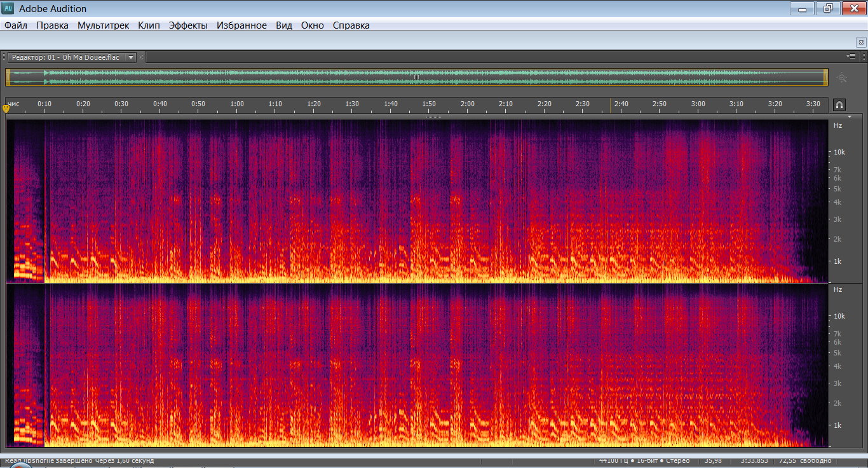Open the Окно menu

pos(313,25)
